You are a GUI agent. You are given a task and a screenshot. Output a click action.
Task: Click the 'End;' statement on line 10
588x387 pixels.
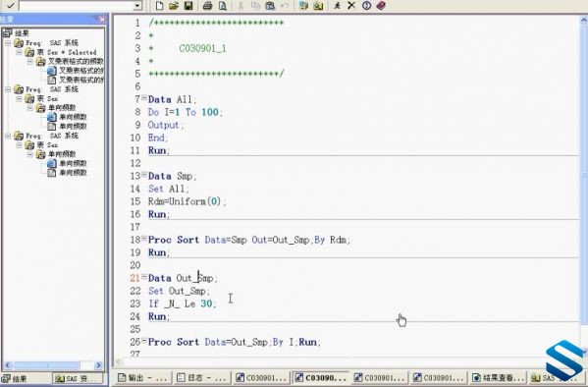tap(158, 138)
